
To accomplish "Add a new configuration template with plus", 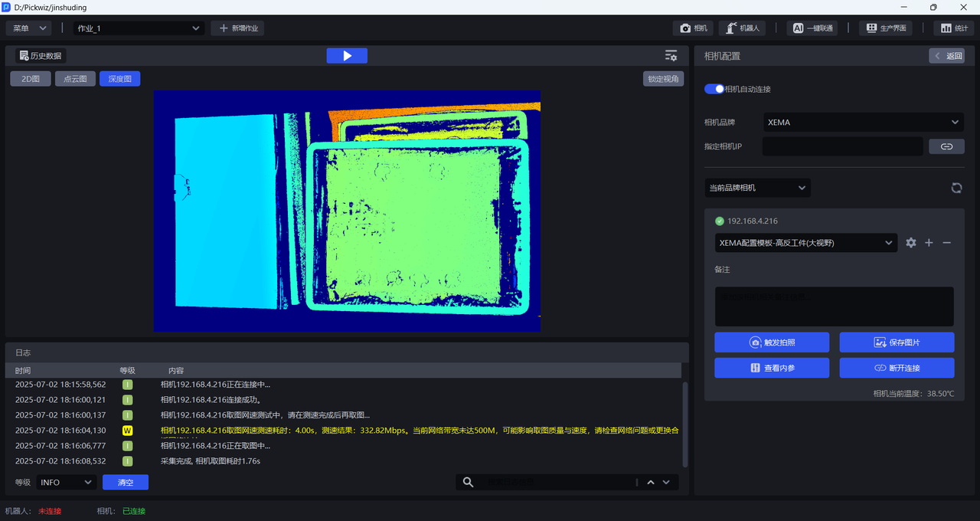I will click(x=929, y=243).
